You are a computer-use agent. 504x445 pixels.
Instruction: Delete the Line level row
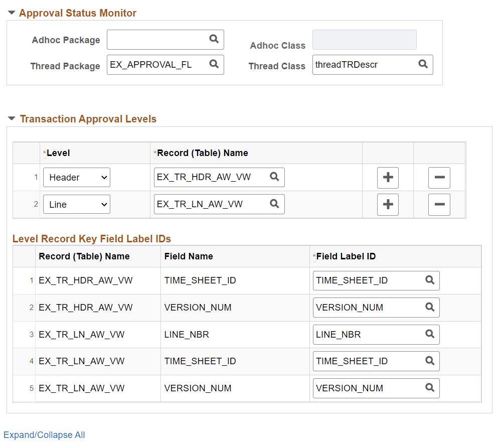click(x=439, y=204)
